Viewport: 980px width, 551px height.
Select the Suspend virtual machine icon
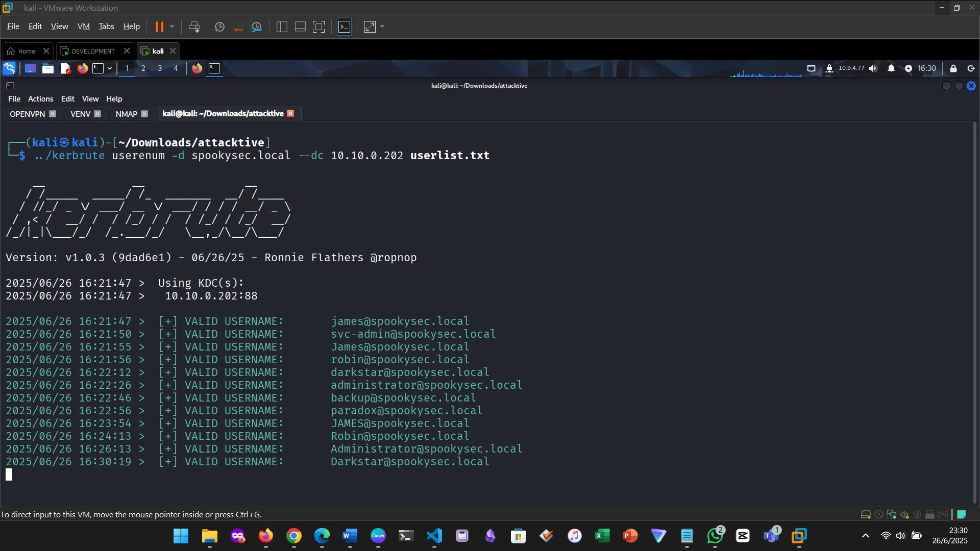160,27
